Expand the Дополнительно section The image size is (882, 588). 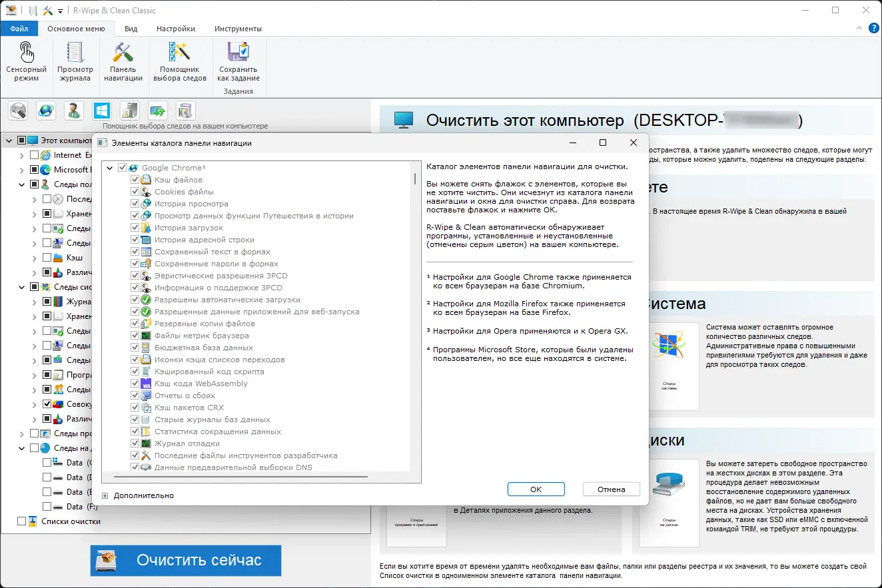click(105, 495)
